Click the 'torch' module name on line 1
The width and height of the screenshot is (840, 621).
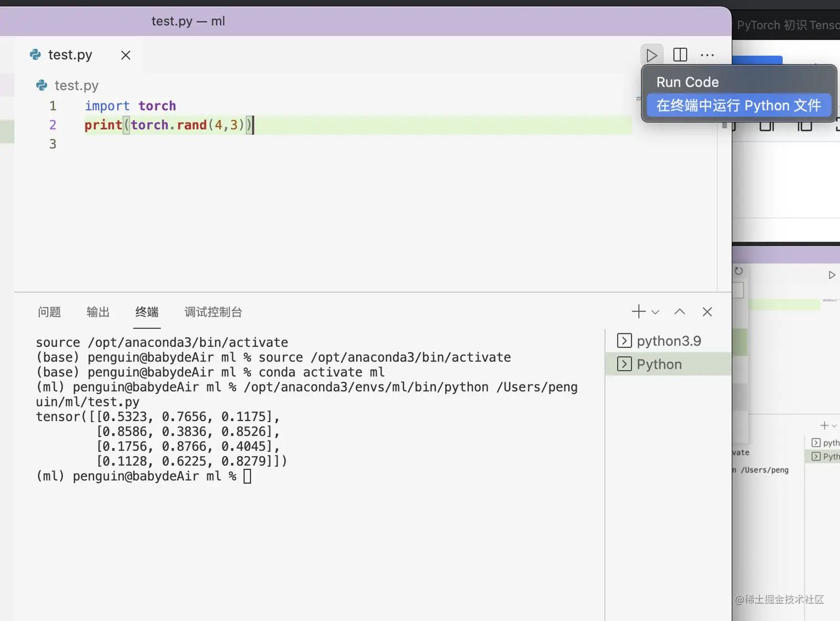click(157, 106)
